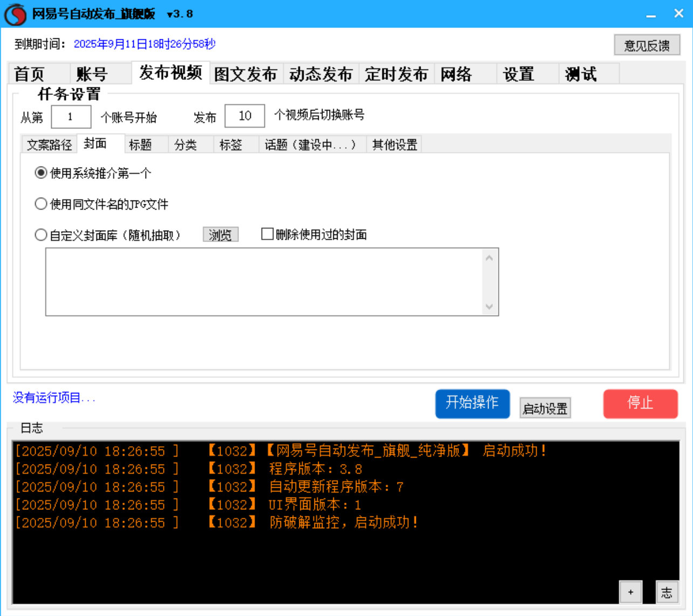Enable the 删除使用过的封面 checkbox
The width and height of the screenshot is (693, 616).
click(x=266, y=233)
